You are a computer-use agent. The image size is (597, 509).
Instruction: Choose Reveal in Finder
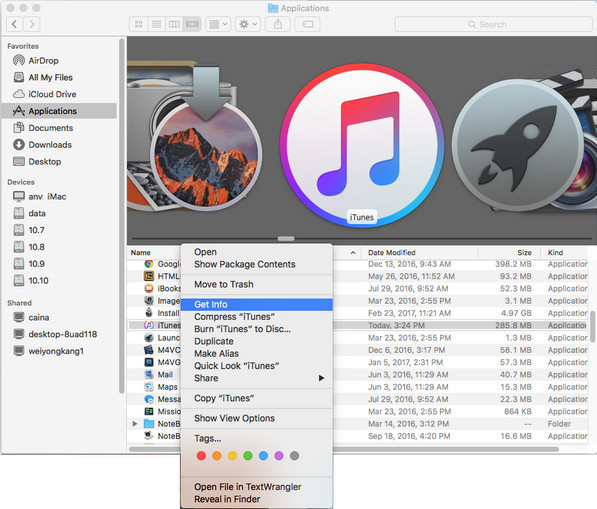pyautogui.click(x=257, y=499)
